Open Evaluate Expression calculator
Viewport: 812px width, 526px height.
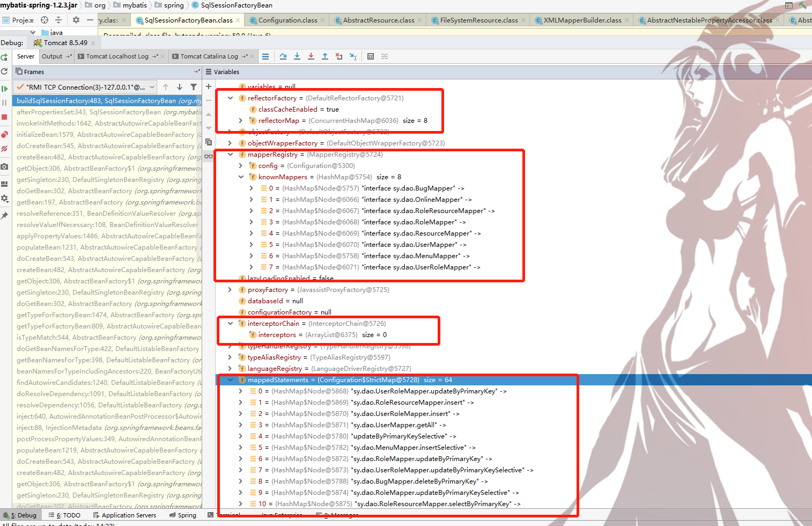click(371, 56)
